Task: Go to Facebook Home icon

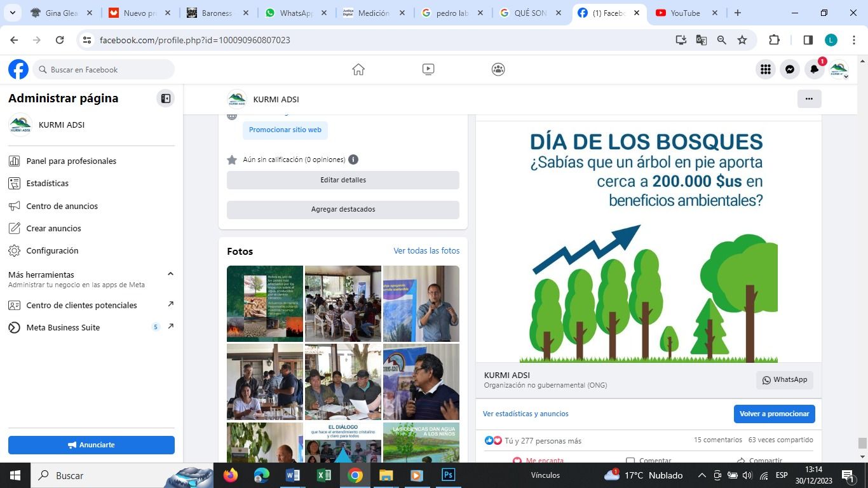Action: 358,69
